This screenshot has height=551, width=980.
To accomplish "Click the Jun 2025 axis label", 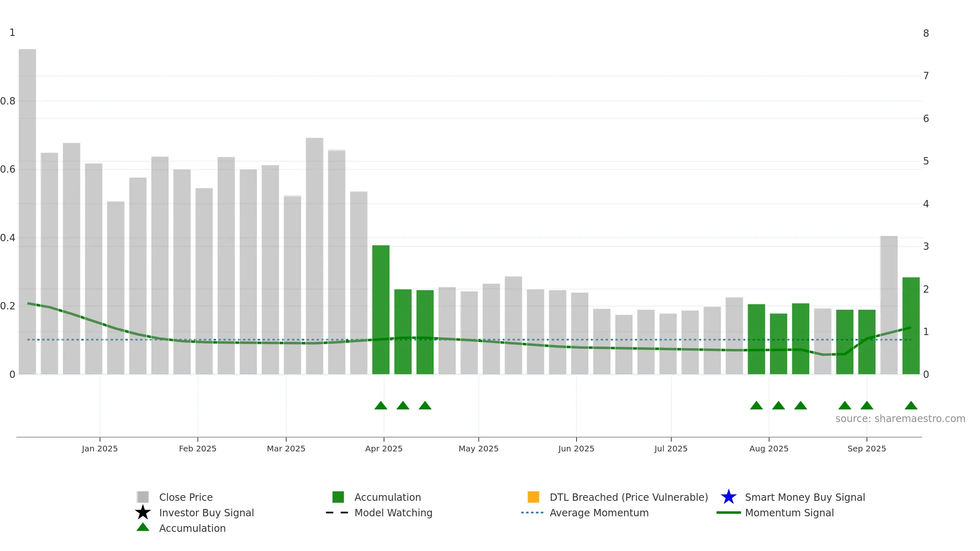I will click(x=576, y=449).
